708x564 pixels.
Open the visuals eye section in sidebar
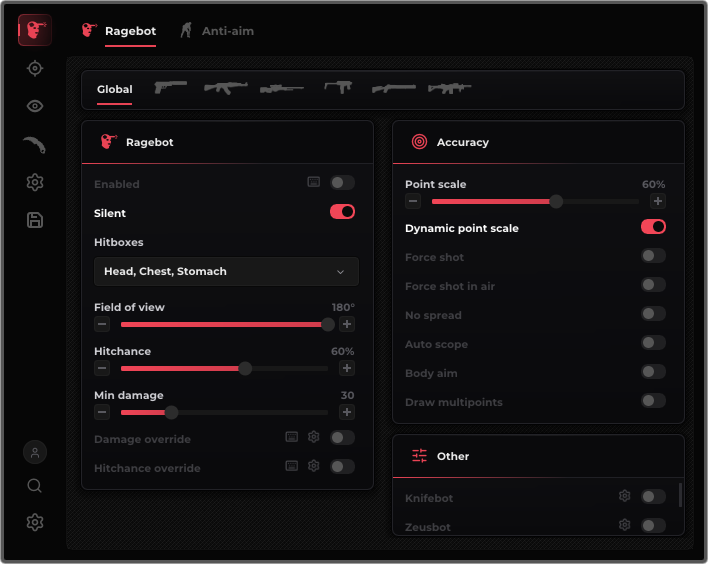[x=35, y=106]
